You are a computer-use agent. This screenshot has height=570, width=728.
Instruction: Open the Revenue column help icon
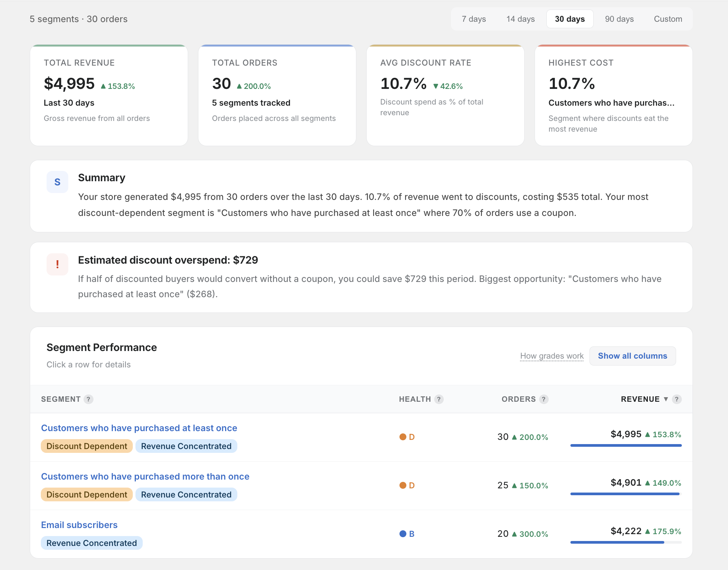click(x=677, y=399)
